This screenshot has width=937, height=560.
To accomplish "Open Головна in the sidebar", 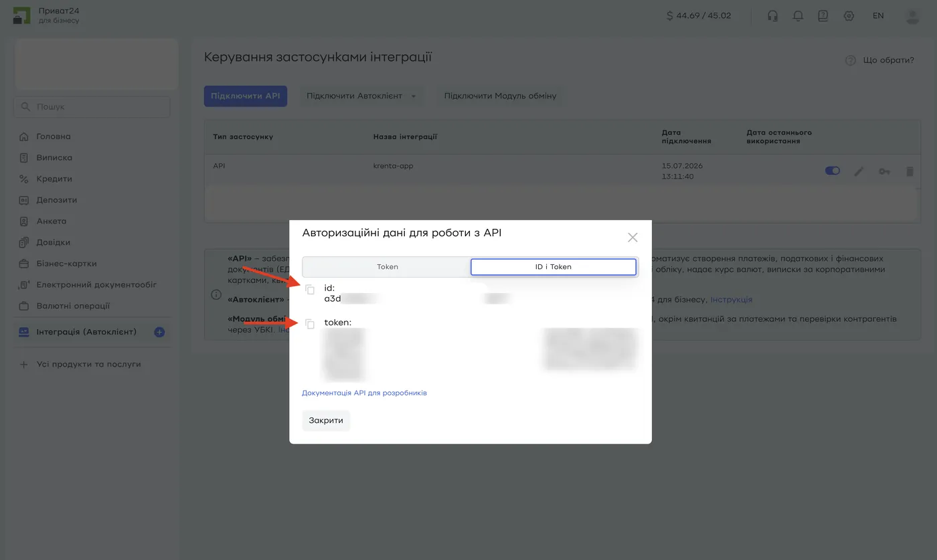I will point(54,136).
